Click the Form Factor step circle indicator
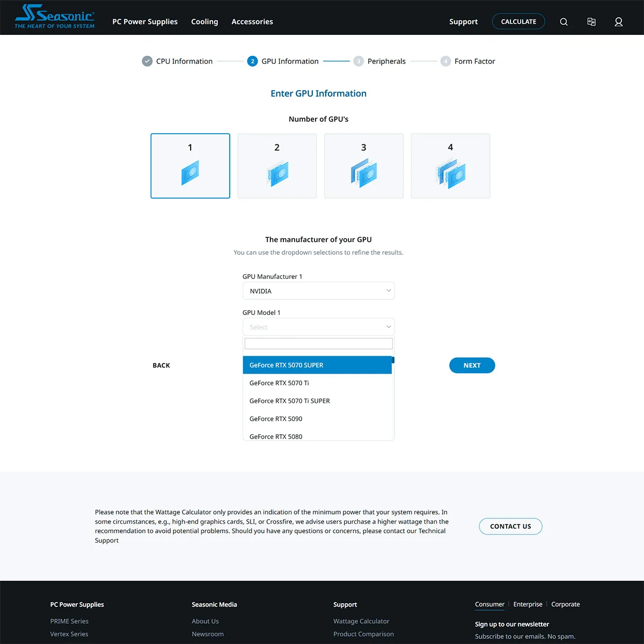This screenshot has height=644, width=644. coord(446,61)
